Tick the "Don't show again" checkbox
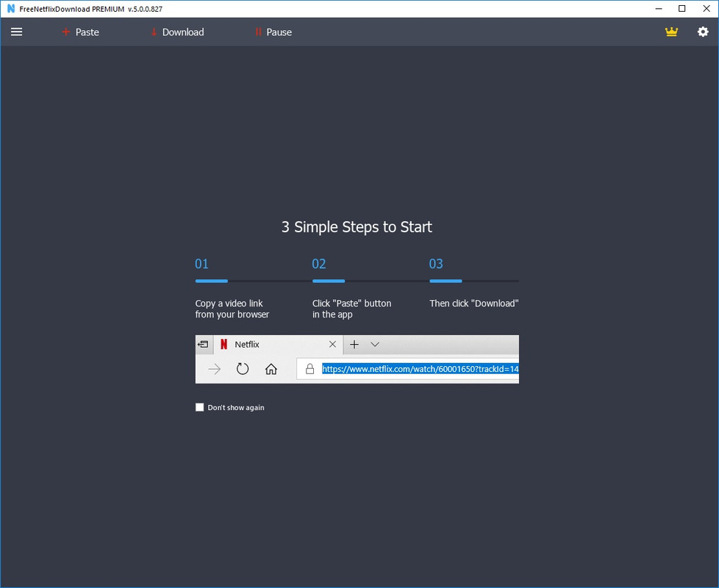Screen dimensions: 719x588 click(x=199, y=407)
